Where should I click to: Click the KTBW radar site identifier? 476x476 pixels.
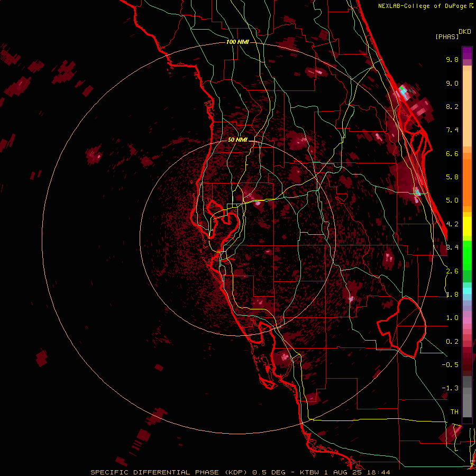pyautogui.click(x=309, y=472)
